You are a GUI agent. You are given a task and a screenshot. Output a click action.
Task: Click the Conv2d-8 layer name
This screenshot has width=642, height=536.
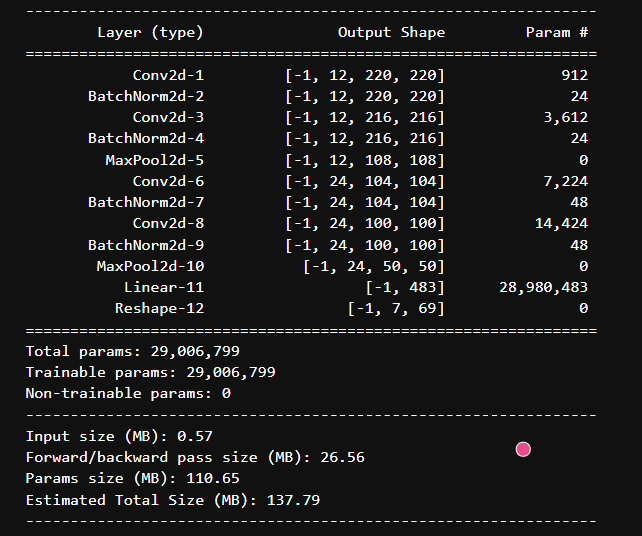tap(168, 223)
